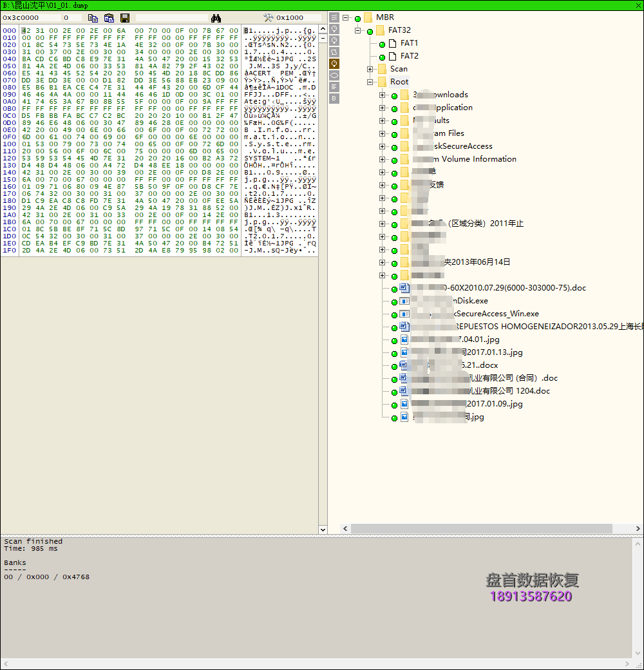Expand the folder ending in 'ownloads'
644x670 pixels.
383,95
